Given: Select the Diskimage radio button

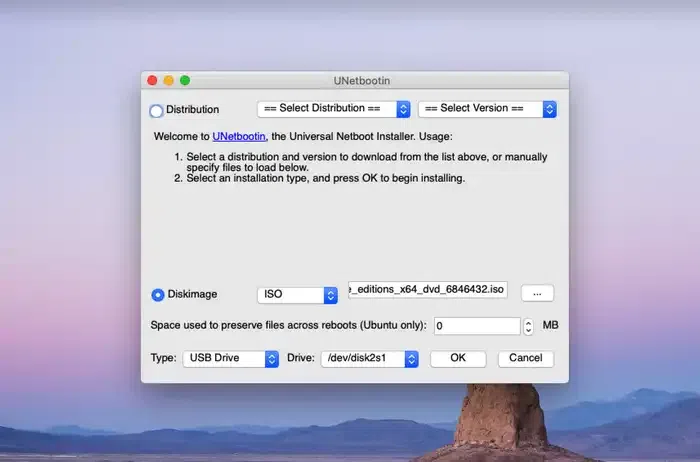Looking at the screenshot, I should (157, 295).
